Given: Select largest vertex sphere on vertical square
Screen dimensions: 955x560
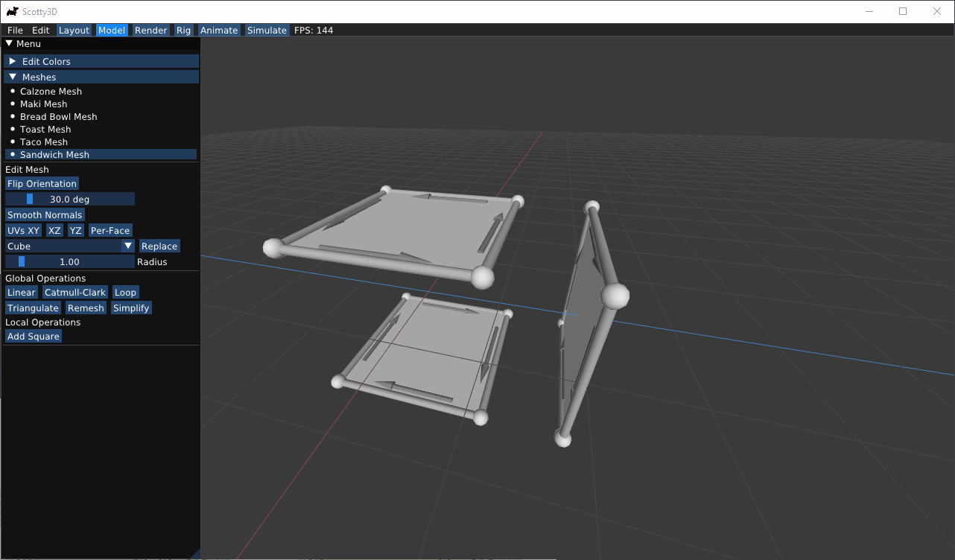Looking at the screenshot, I should (x=615, y=296).
